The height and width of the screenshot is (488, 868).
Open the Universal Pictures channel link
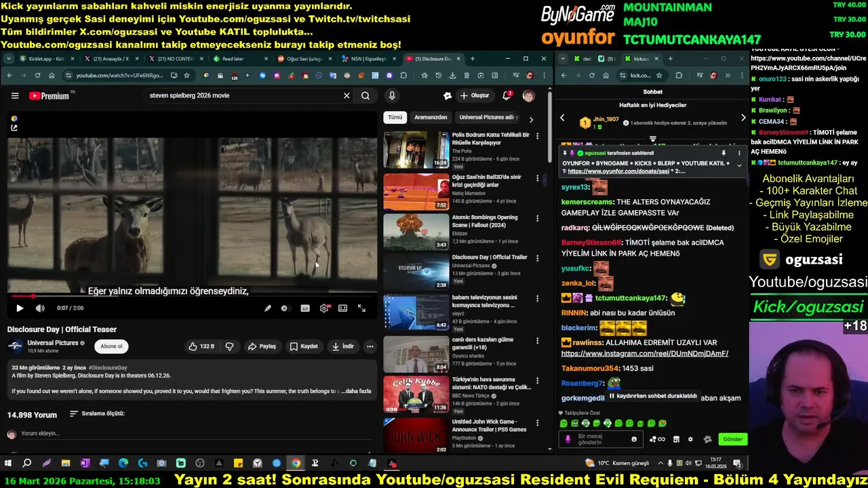coord(53,343)
